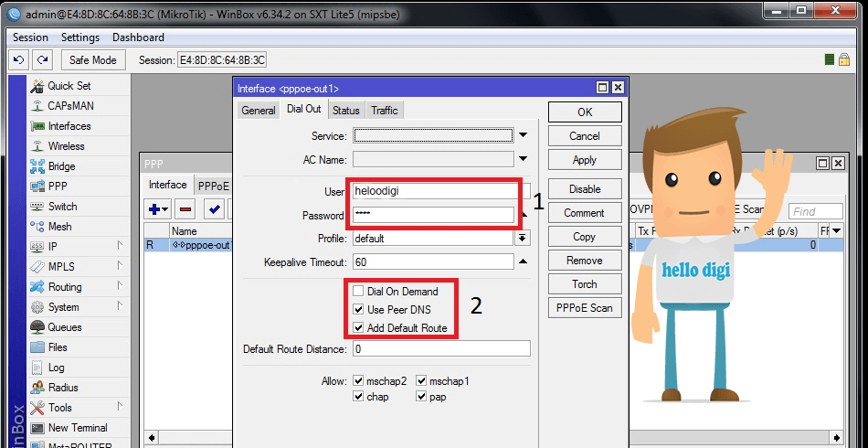The height and width of the screenshot is (448, 868).
Task: Open the PPP table column selector dropdown
Action: point(836,231)
